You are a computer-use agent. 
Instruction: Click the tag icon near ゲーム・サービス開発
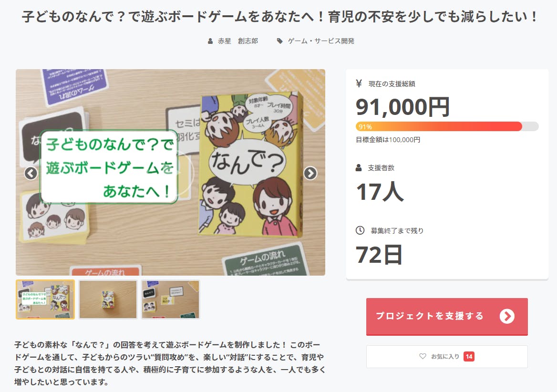280,41
